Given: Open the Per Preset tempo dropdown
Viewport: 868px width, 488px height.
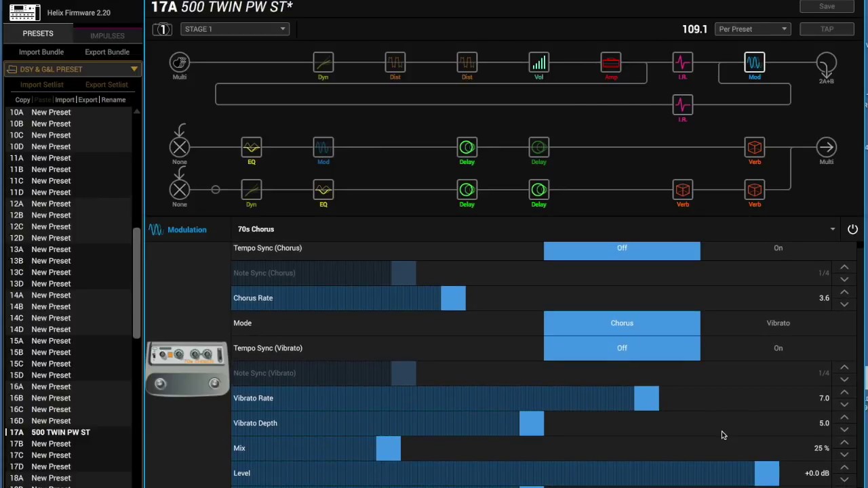Looking at the screenshot, I should pos(752,29).
